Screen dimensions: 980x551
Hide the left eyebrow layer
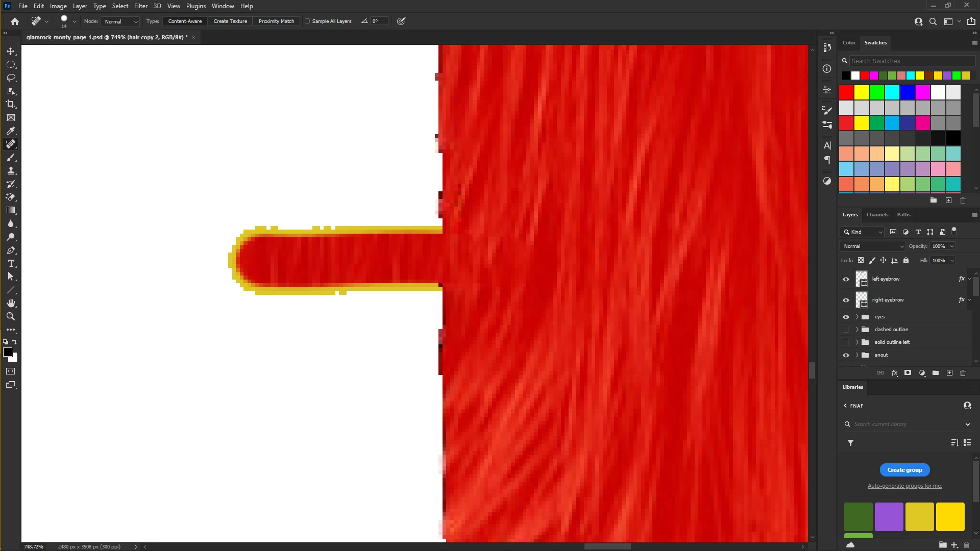846,279
